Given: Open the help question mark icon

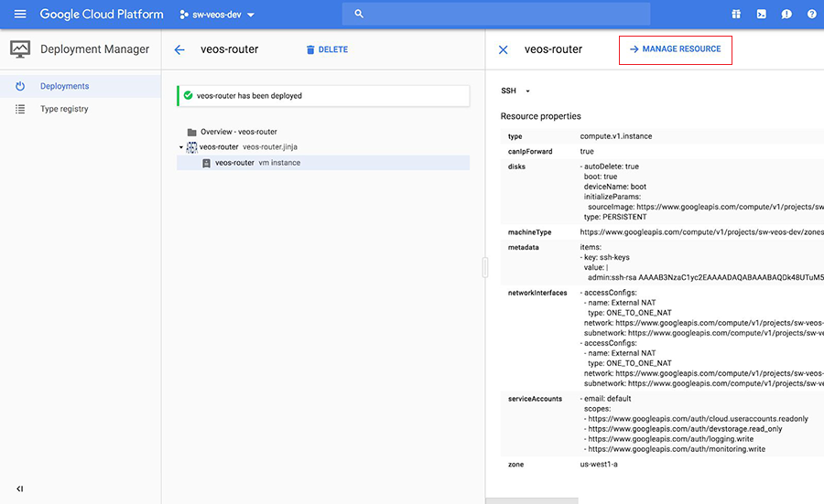Looking at the screenshot, I should (811, 14).
